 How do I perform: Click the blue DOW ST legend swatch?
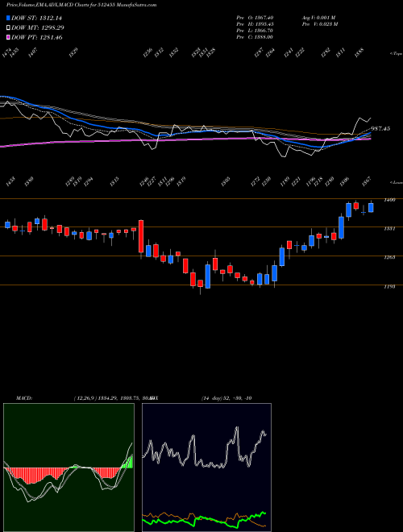pos(9,18)
